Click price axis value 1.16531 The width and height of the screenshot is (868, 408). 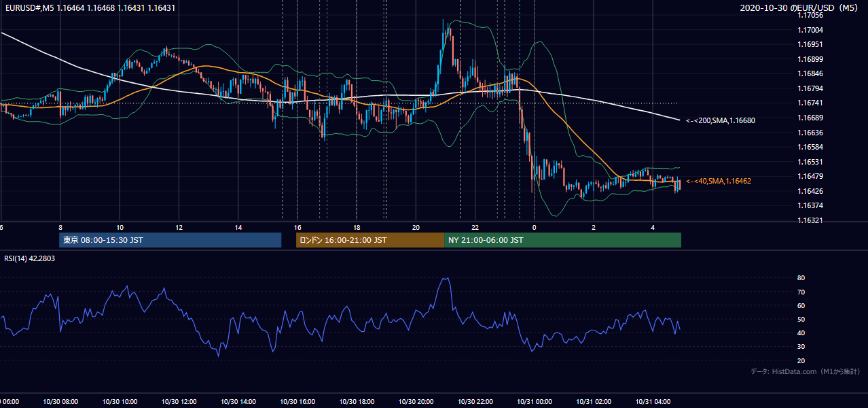coord(810,162)
